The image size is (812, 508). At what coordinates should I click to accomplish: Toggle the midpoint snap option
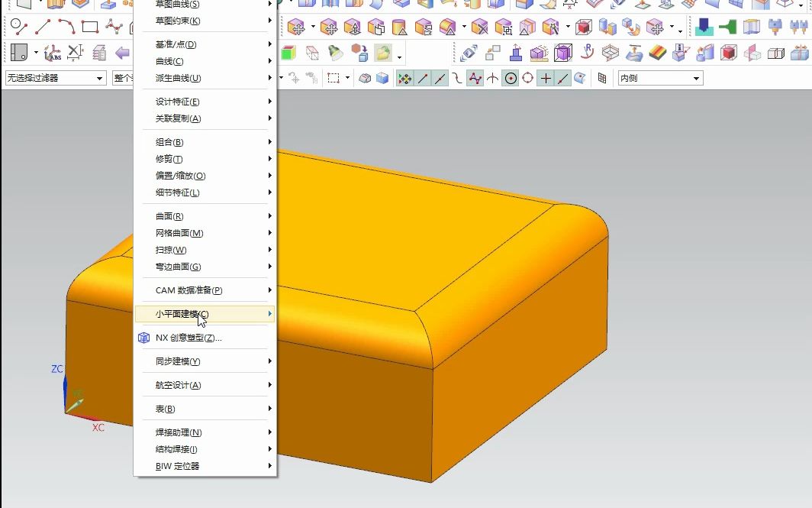440,78
